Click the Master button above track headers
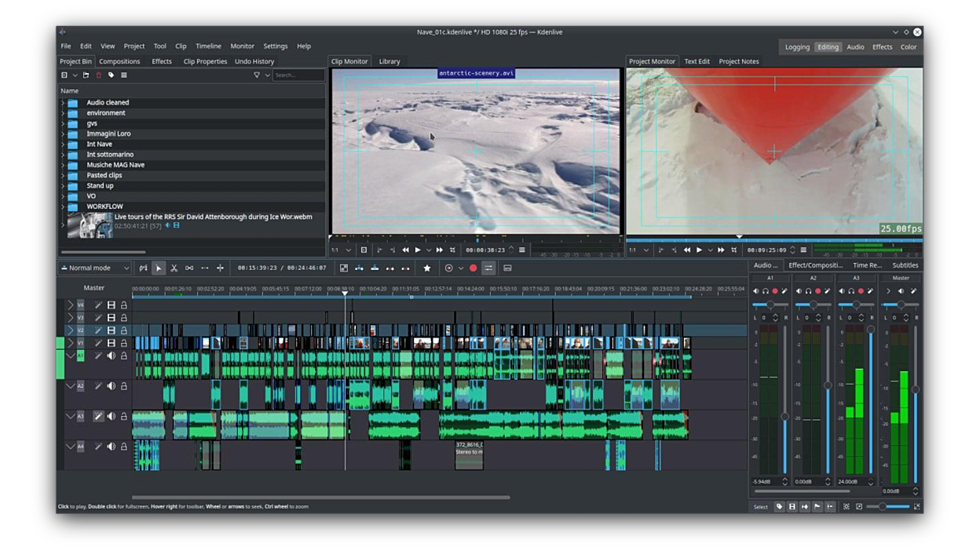Viewport: 980px width, 551px height. tap(94, 288)
